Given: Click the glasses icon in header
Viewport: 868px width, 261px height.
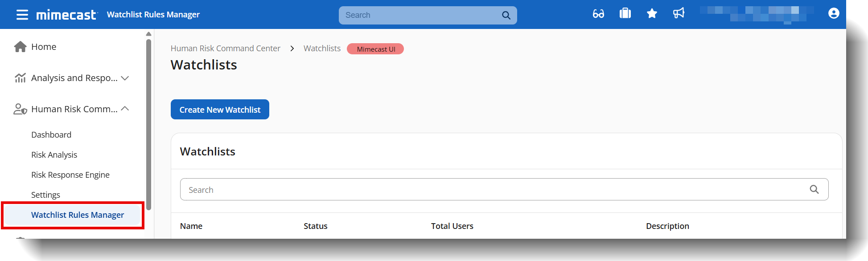Looking at the screenshot, I should [x=598, y=14].
